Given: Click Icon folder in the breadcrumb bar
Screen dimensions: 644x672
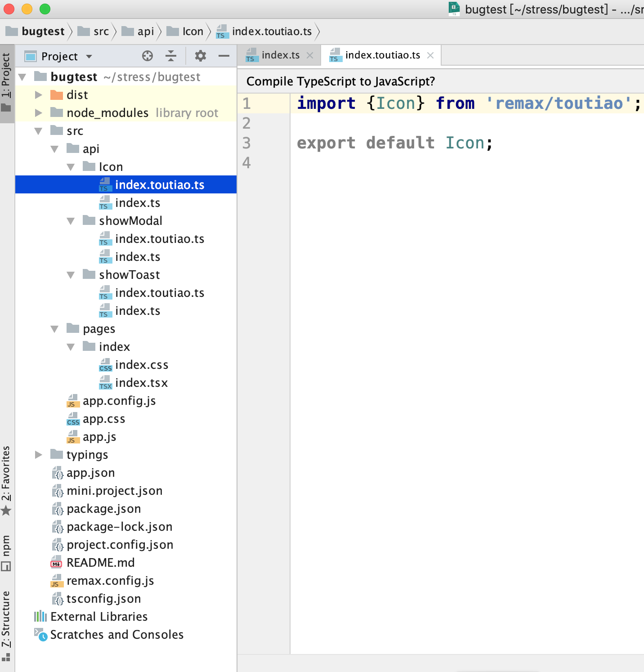Looking at the screenshot, I should [185, 31].
